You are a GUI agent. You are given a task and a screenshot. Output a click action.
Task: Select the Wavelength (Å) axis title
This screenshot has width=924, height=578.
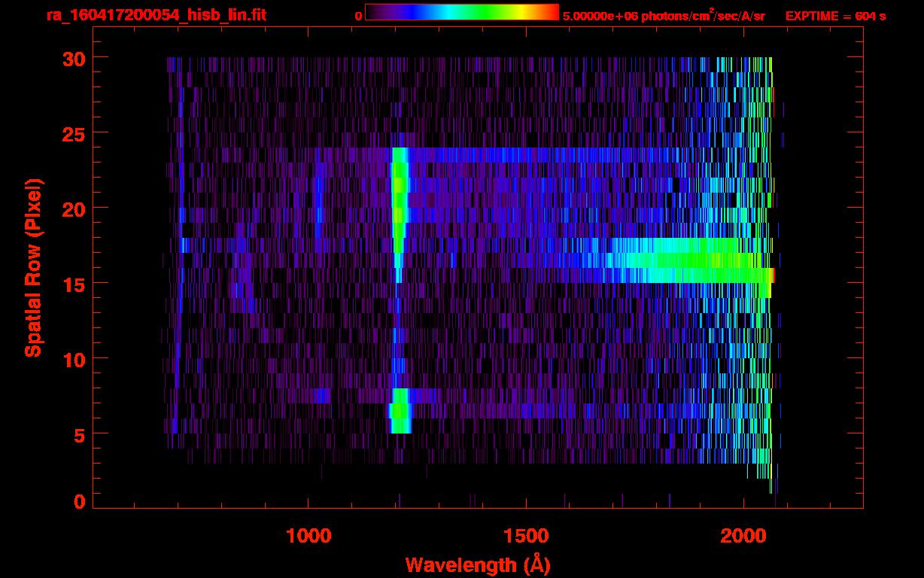(x=477, y=564)
